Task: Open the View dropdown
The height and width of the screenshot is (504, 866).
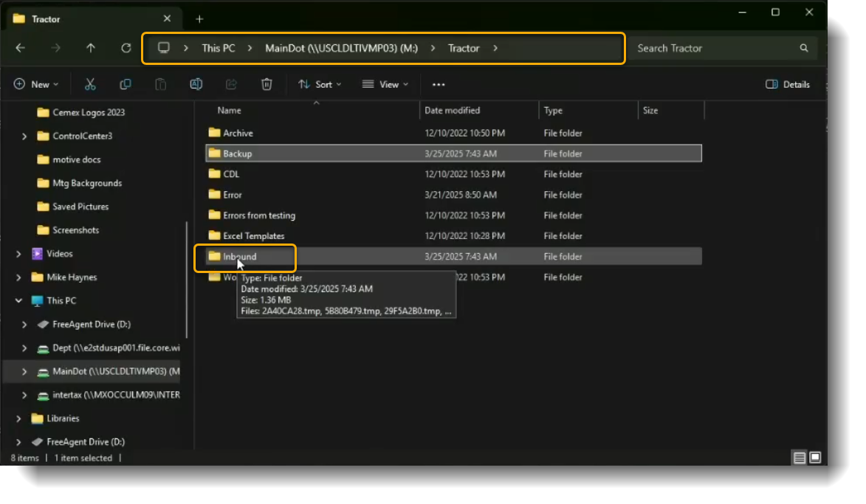Action: click(x=385, y=83)
